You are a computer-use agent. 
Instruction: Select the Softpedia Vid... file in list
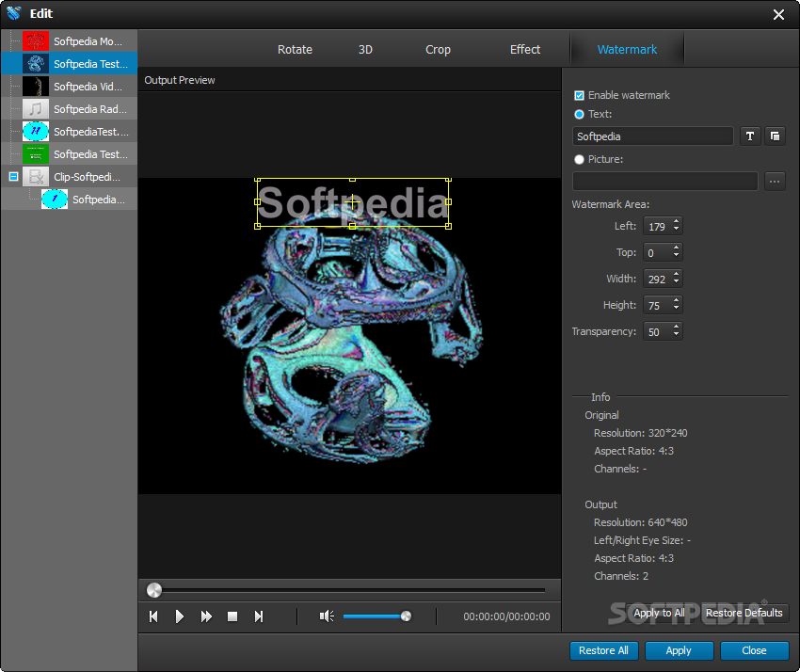[x=70, y=87]
